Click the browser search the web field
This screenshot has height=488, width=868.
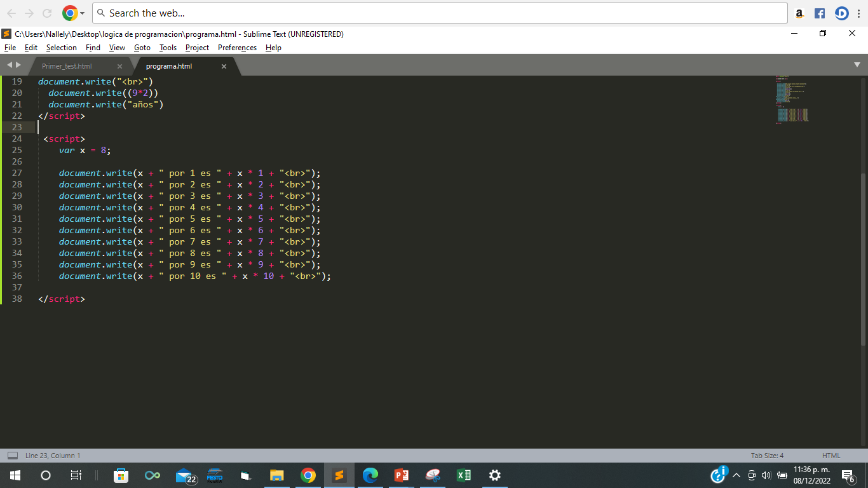click(440, 13)
